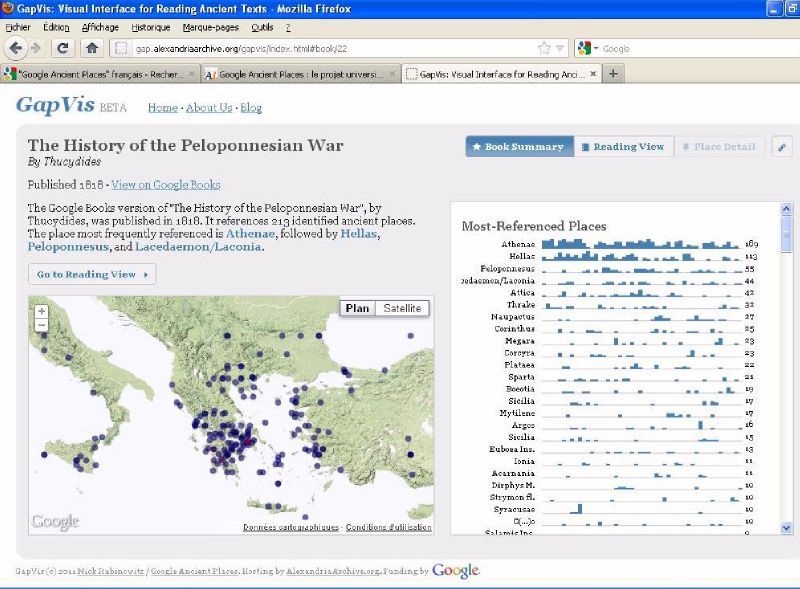
Task: Select the Book Summary view
Action: 519,147
